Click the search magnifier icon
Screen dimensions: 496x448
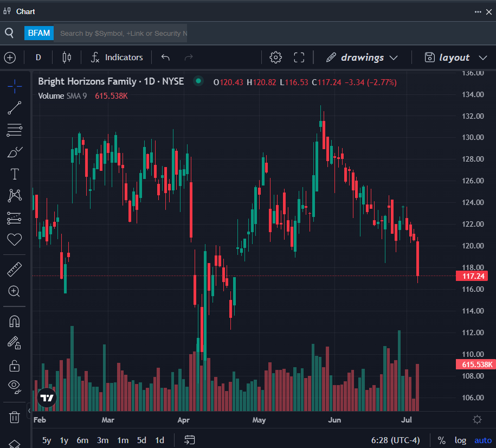pyautogui.click(x=10, y=33)
